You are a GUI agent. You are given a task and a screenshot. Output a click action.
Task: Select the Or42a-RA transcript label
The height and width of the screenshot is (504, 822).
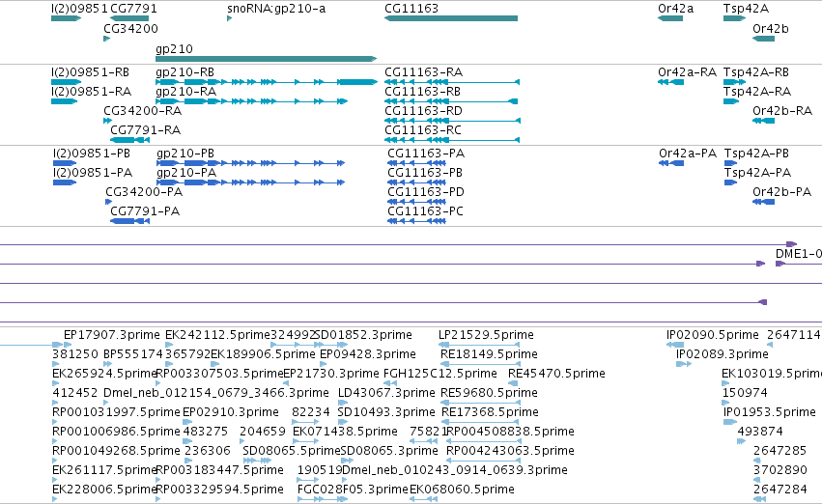[x=688, y=72]
